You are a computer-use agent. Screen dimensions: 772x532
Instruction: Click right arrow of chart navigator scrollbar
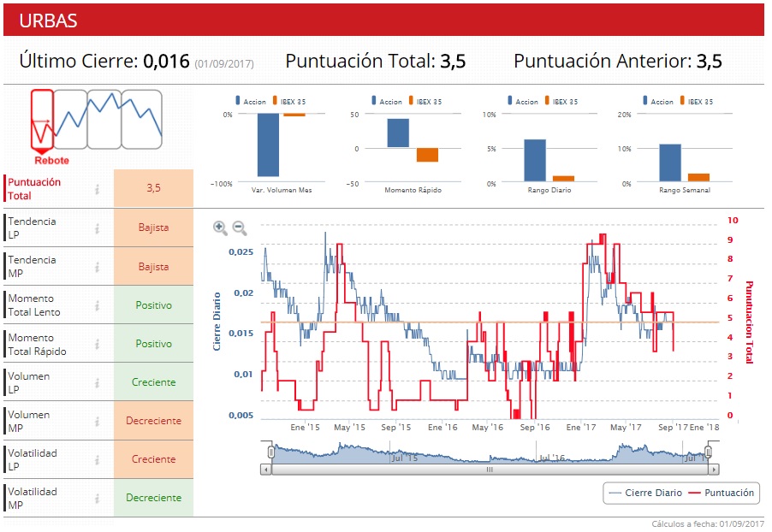pyautogui.click(x=714, y=470)
